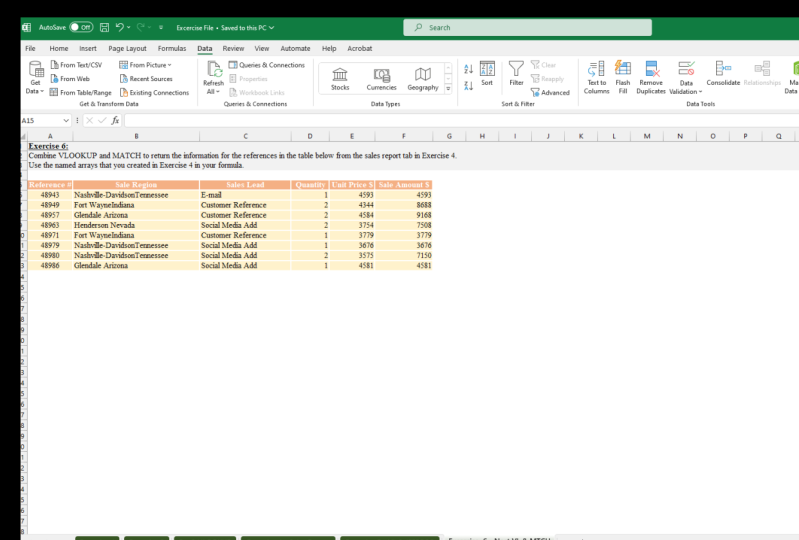Click Text to Columns

[x=596, y=77]
